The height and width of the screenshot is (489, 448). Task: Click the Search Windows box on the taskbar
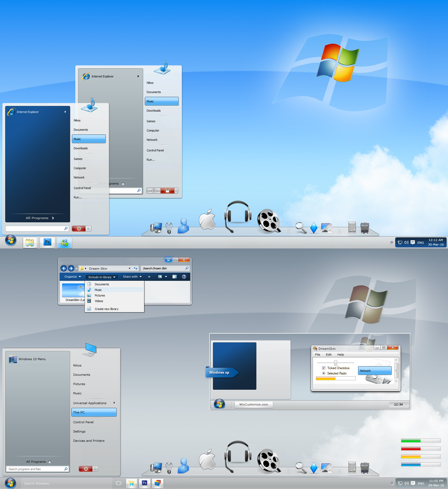click(66, 483)
